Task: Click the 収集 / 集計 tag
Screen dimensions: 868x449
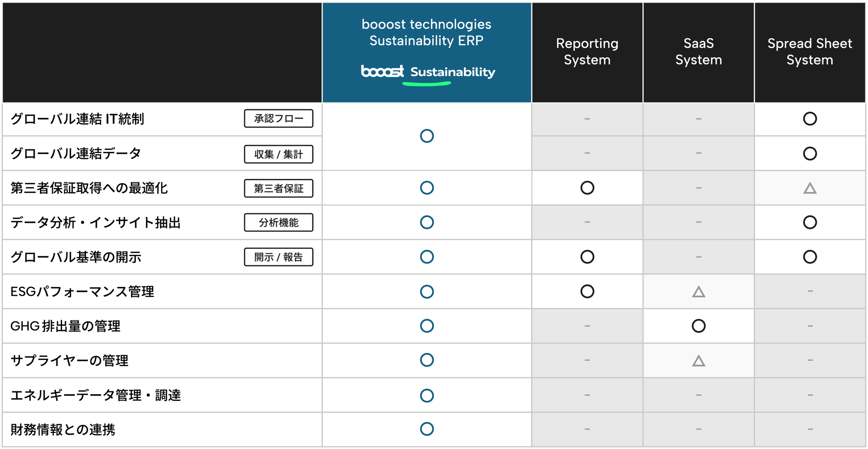Action: (x=279, y=154)
